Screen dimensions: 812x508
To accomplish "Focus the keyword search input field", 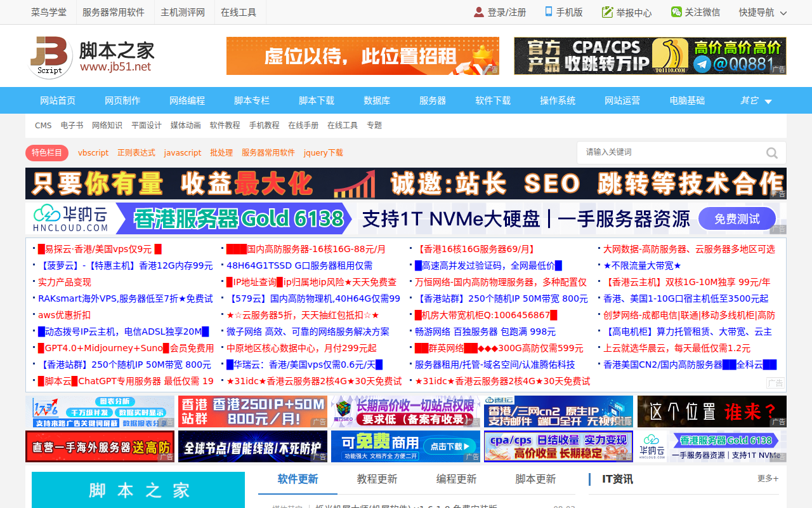I will coord(669,152).
